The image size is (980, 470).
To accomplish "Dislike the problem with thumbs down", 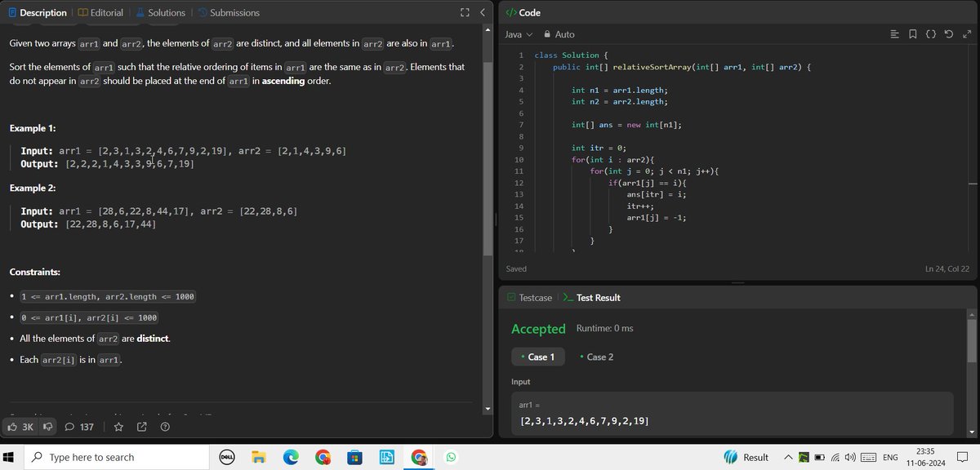I will 47,426.
